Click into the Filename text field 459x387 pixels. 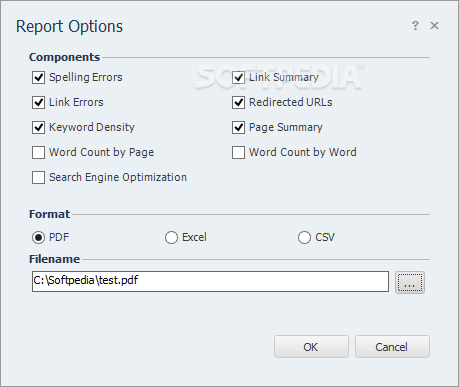point(210,282)
